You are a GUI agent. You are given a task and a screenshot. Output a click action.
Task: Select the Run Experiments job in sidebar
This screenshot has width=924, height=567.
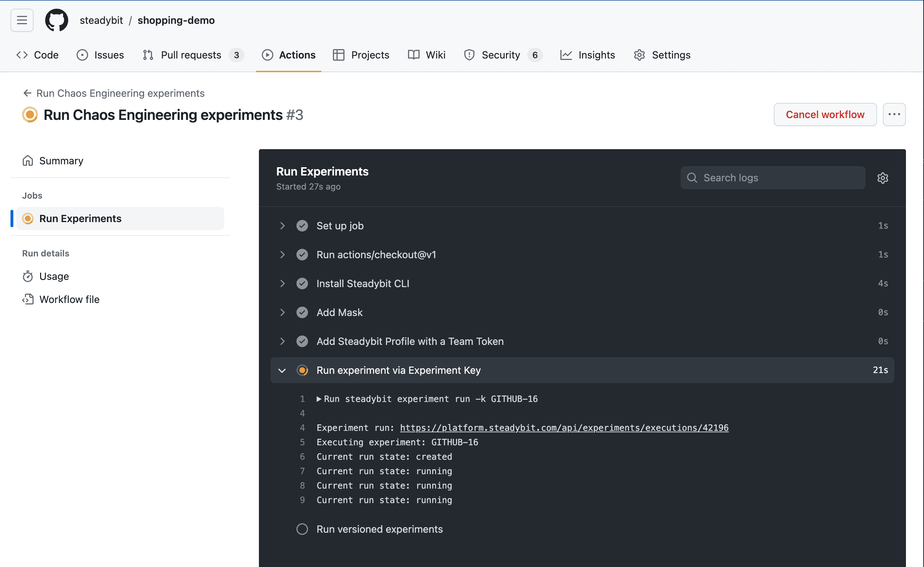tap(80, 218)
